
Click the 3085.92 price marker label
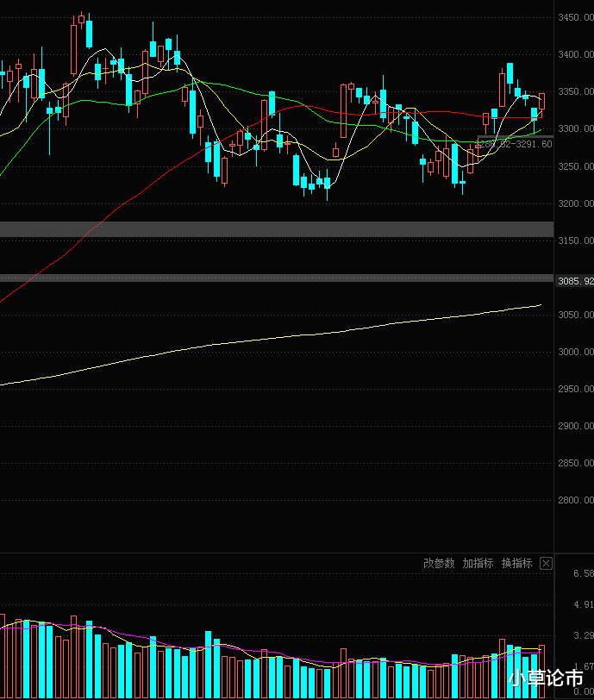click(576, 281)
